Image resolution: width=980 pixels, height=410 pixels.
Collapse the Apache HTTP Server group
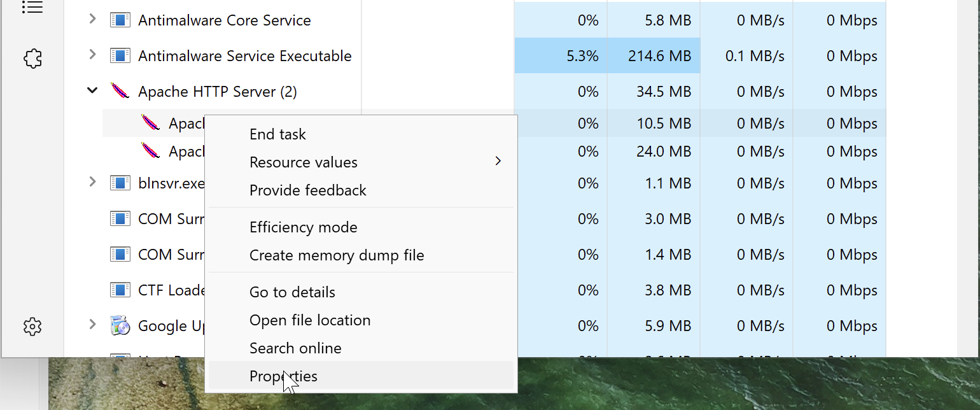pyautogui.click(x=92, y=91)
